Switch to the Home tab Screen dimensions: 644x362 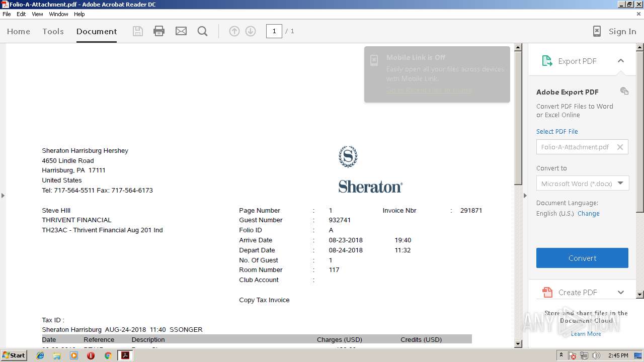click(x=19, y=31)
